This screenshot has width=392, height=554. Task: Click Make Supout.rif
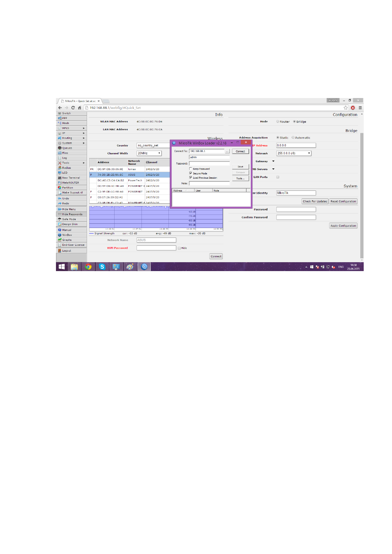71,192
